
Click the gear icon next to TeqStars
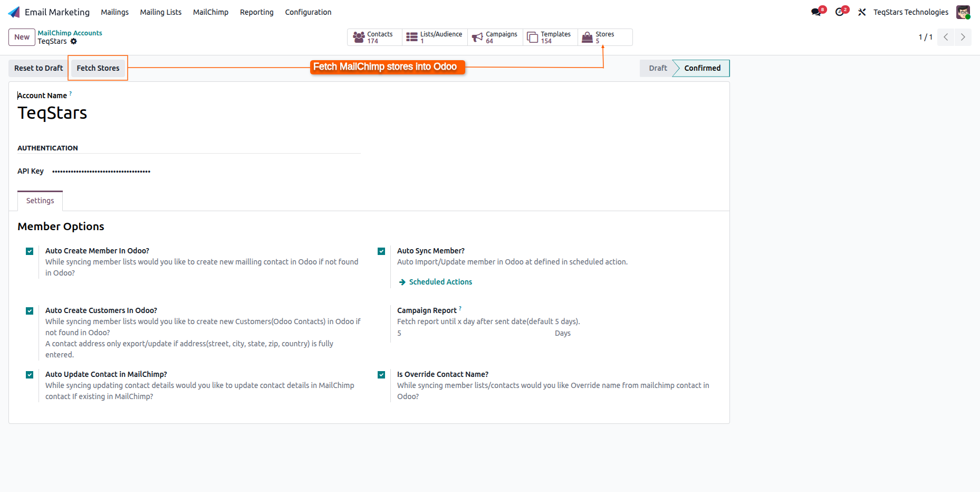74,41
